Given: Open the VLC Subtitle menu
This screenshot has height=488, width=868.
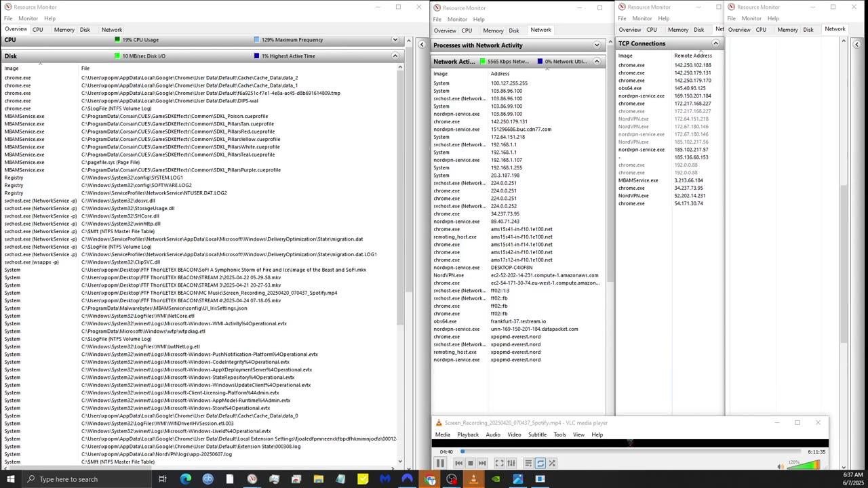Looking at the screenshot, I should 537,434.
